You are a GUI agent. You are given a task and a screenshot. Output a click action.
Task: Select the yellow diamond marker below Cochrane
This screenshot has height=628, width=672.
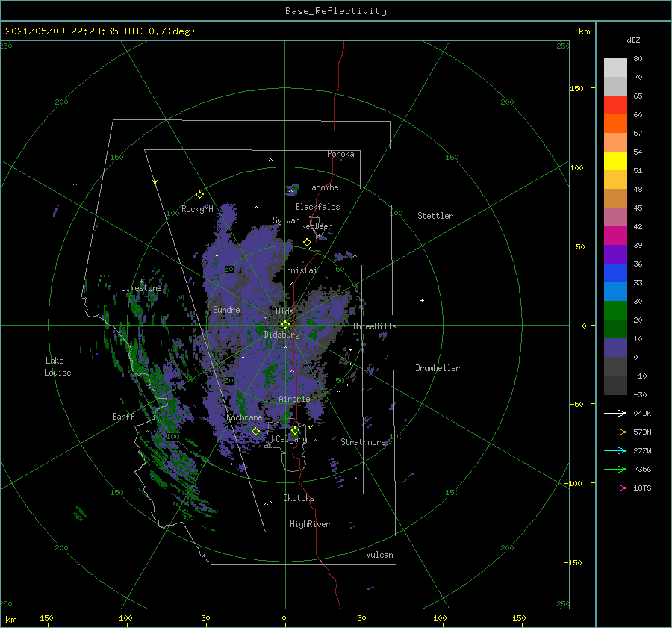click(255, 432)
